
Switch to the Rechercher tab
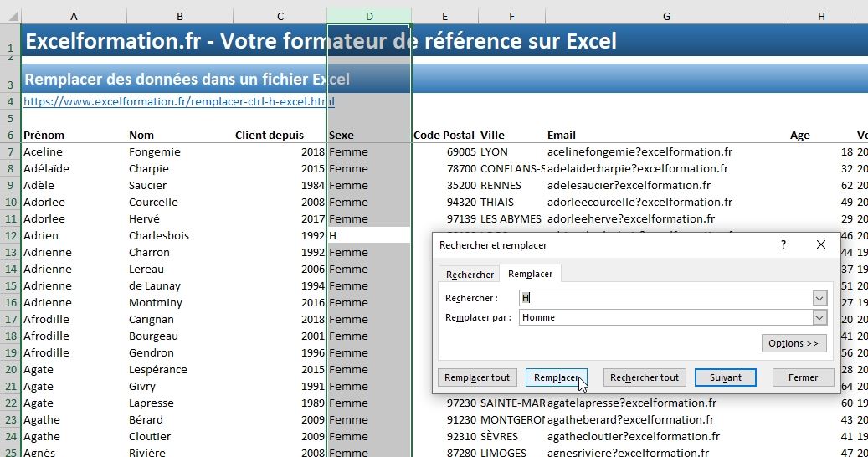click(x=470, y=275)
